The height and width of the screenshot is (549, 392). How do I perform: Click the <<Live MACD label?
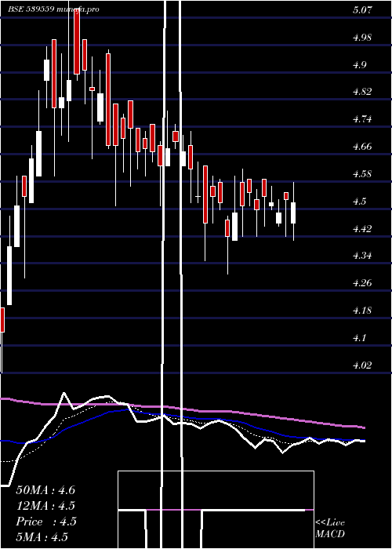(x=330, y=529)
